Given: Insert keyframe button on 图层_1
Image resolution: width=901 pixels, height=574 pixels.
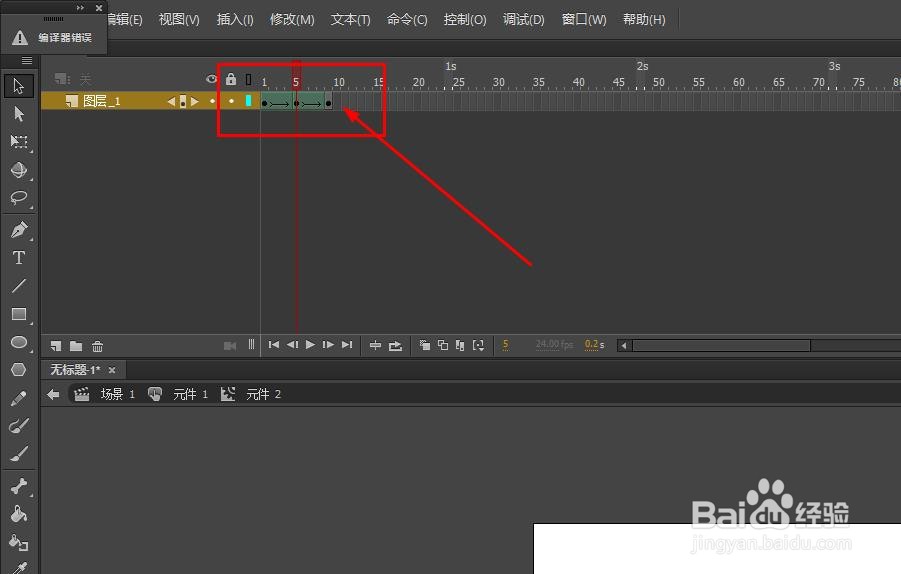Looking at the screenshot, I should click(183, 102).
